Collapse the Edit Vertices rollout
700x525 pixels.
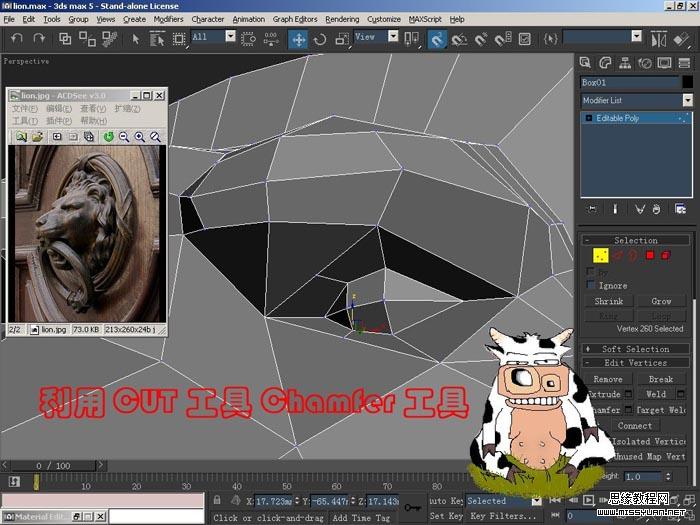click(x=635, y=362)
